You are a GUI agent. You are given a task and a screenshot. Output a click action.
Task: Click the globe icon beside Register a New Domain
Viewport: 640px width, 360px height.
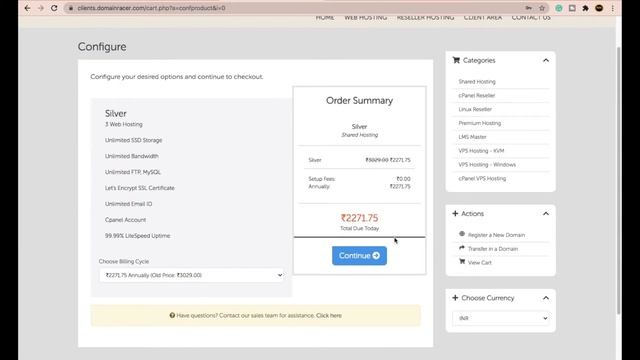point(462,234)
